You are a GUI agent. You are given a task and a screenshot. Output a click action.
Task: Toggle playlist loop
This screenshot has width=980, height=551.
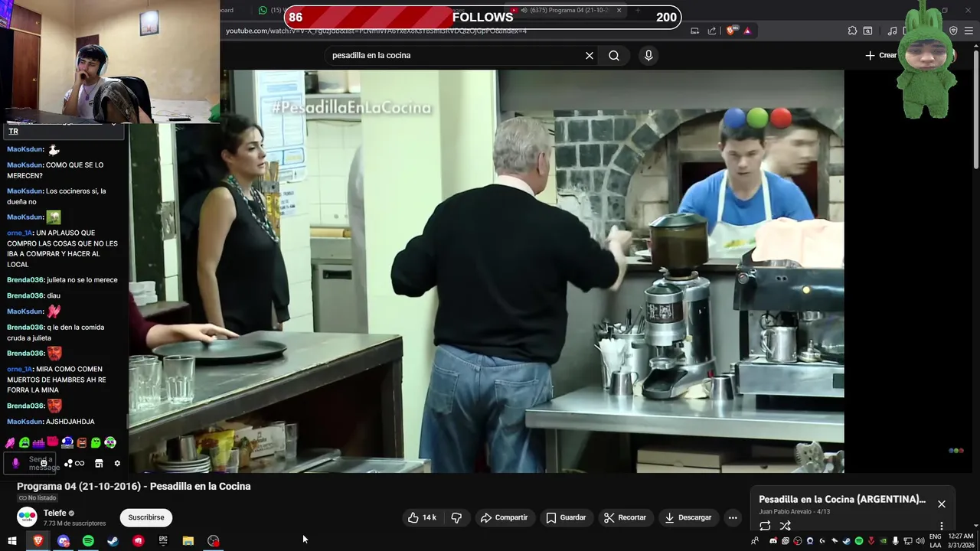pyautogui.click(x=765, y=526)
